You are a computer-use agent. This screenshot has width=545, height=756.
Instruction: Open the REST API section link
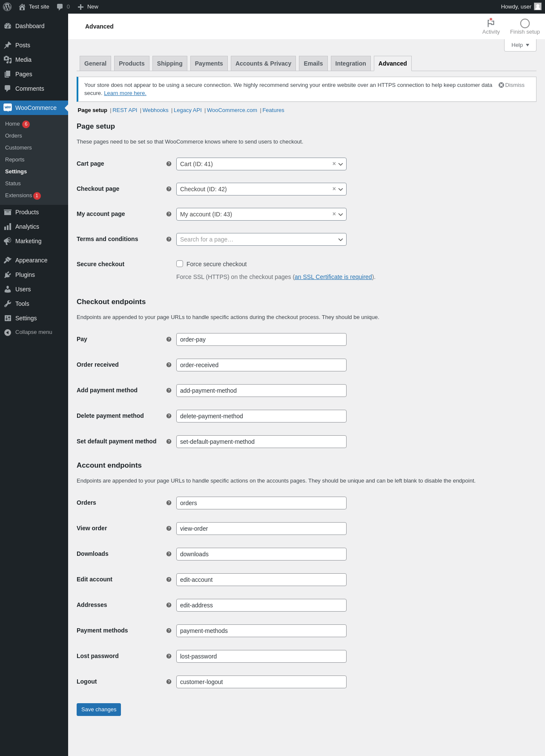(125, 110)
